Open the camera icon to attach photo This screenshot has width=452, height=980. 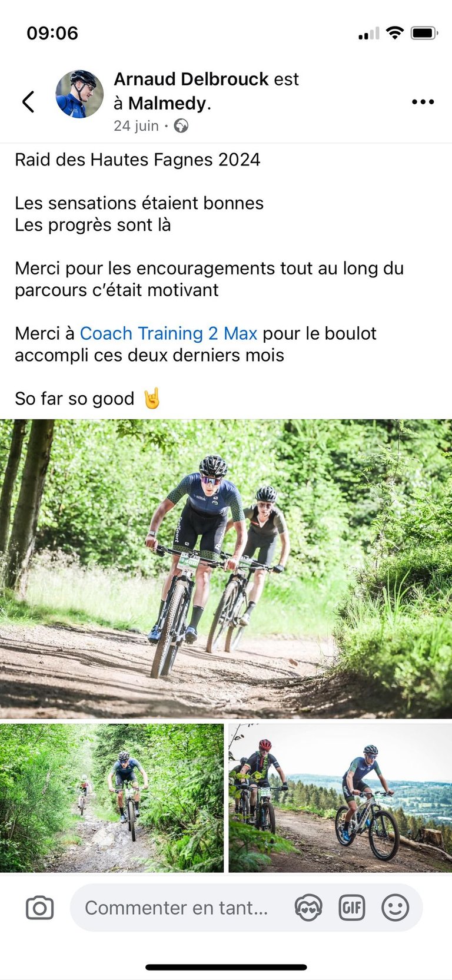coord(40,908)
